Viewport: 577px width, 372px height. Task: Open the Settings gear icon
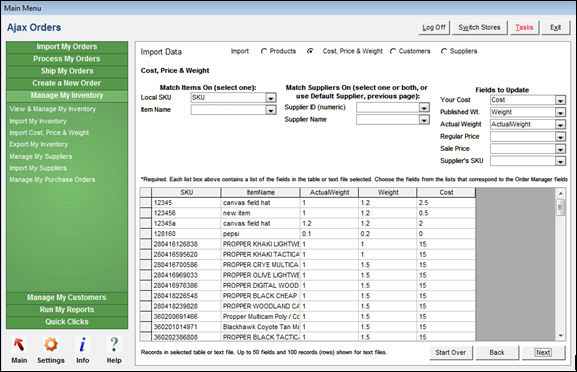click(x=51, y=344)
